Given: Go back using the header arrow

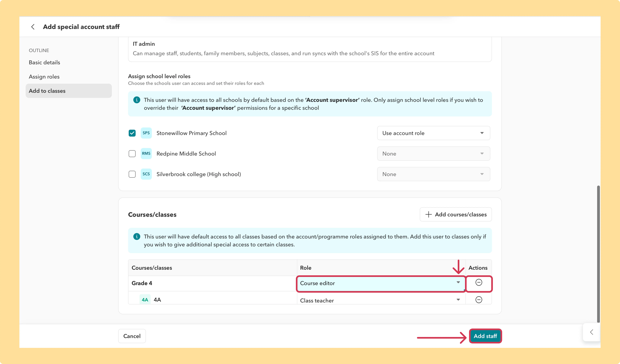Looking at the screenshot, I should click(33, 27).
